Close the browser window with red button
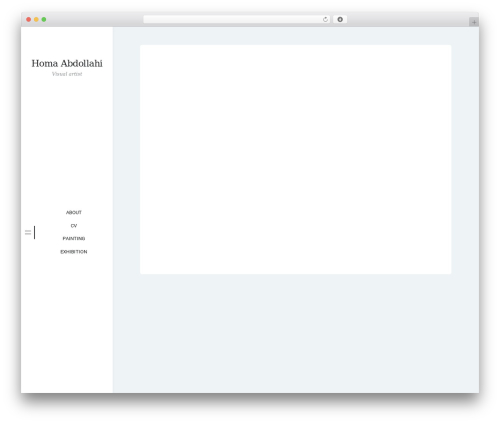This screenshot has height=423, width=500. (29, 19)
